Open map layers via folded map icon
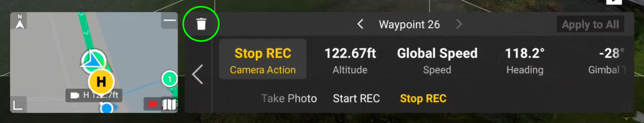 coord(169,104)
